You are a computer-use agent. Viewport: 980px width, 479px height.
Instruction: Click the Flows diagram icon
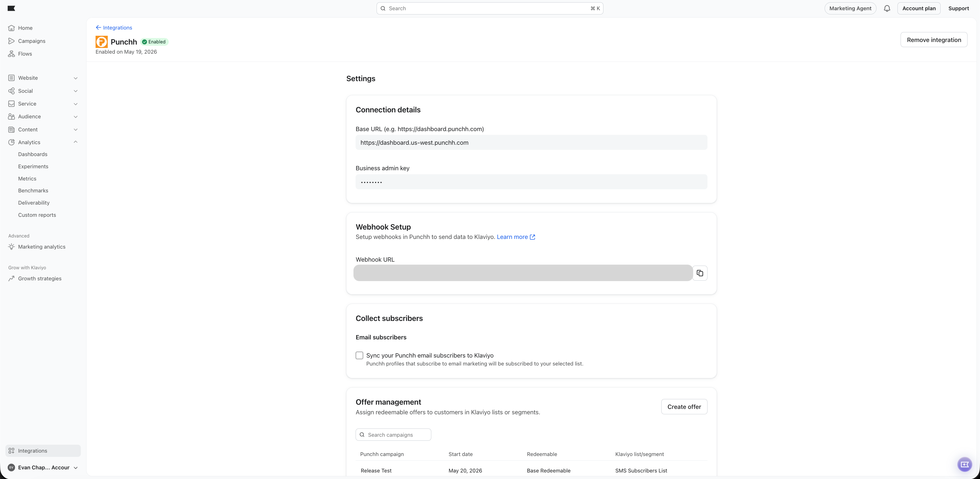coord(11,54)
